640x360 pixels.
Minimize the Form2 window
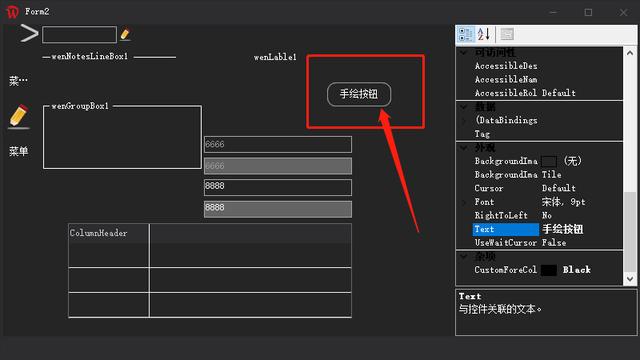(553, 12)
